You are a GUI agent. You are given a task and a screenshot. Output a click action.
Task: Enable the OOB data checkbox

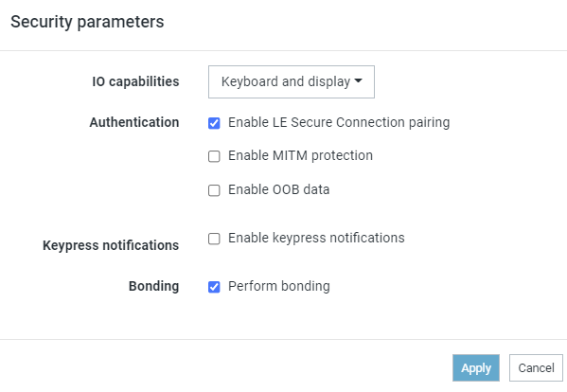tap(214, 190)
